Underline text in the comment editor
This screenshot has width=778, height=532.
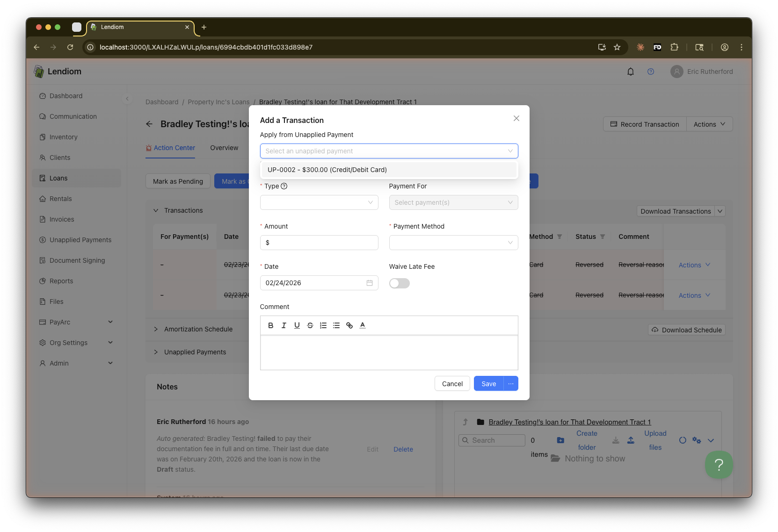(297, 325)
